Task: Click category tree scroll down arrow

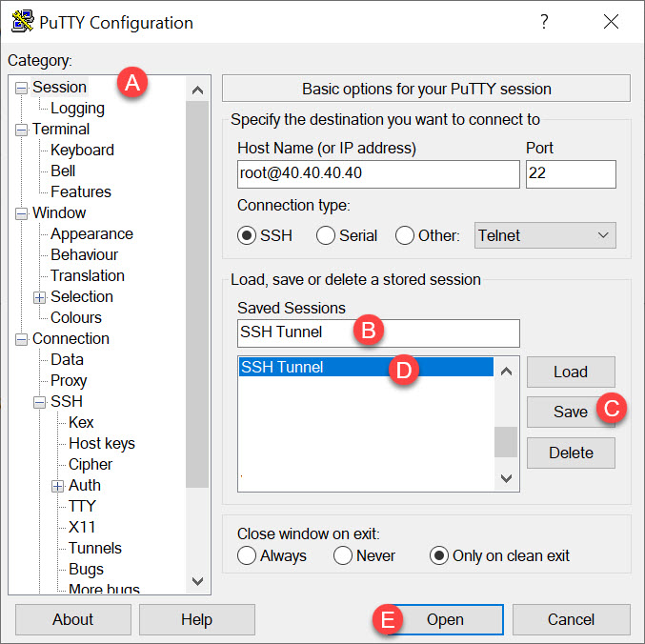Action: tap(198, 581)
